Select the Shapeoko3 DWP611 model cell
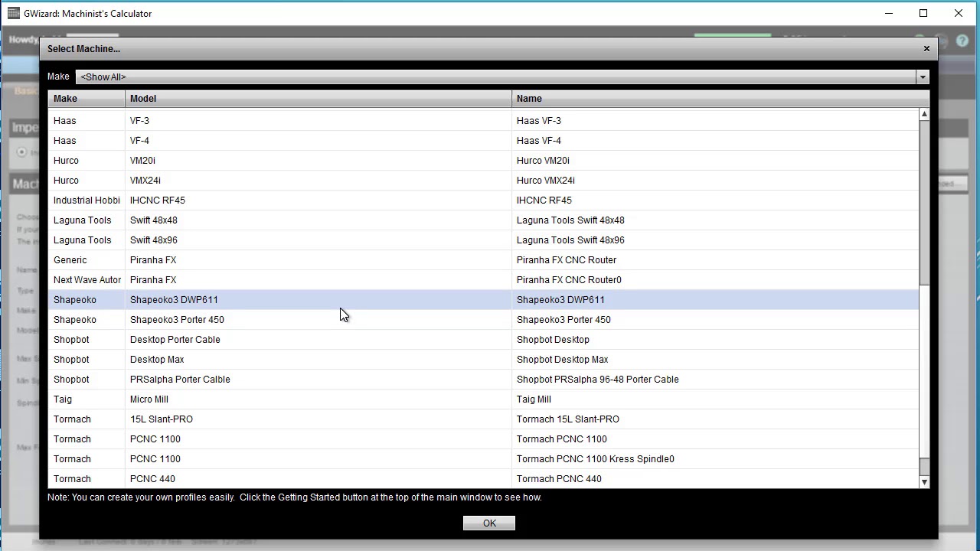This screenshot has width=980, height=551. click(318, 300)
